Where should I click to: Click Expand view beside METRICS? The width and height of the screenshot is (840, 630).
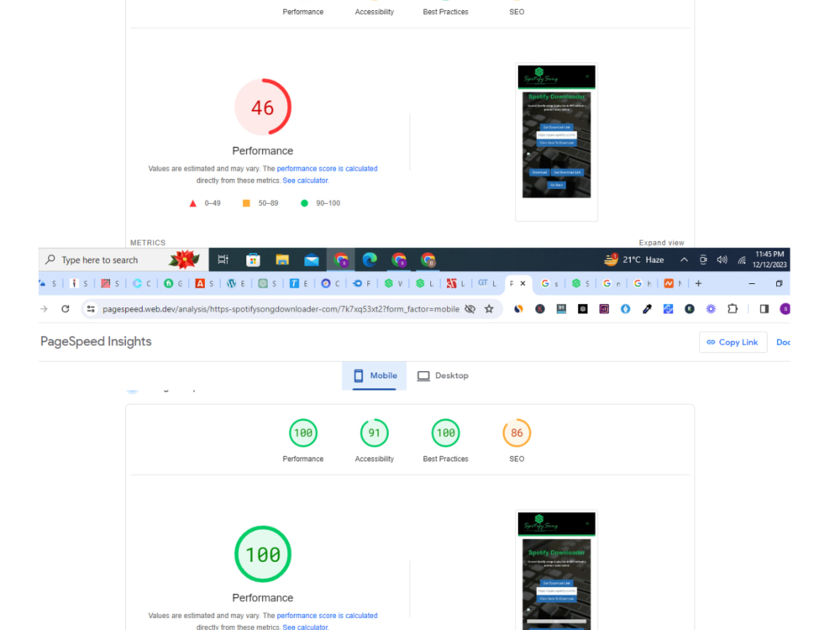click(661, 243)
